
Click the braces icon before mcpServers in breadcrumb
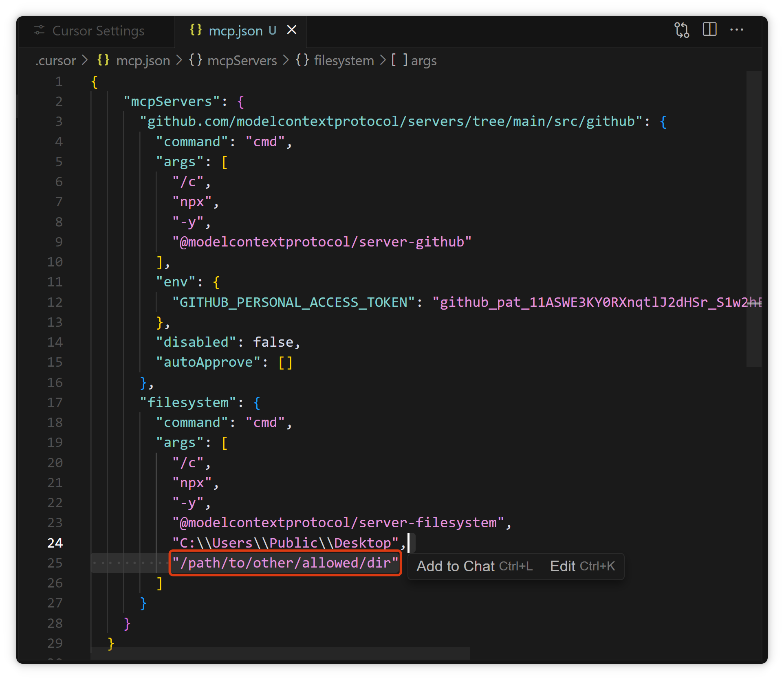point(195,60)
